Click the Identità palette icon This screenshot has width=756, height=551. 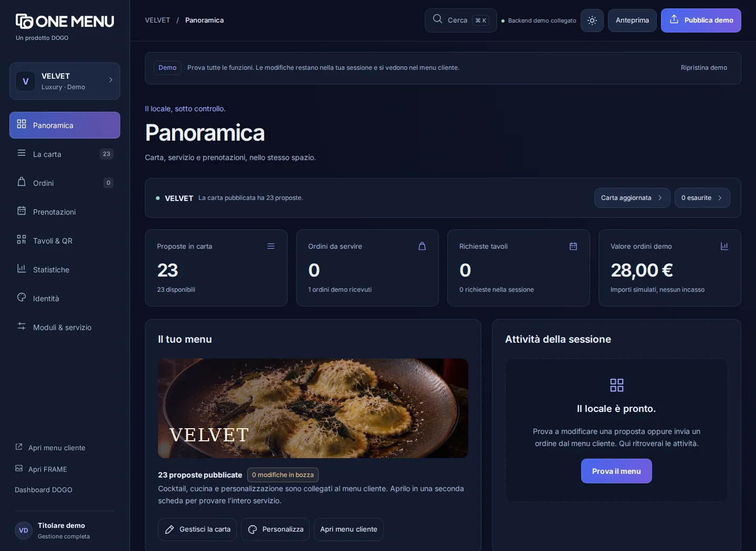[x=22, y=298]
